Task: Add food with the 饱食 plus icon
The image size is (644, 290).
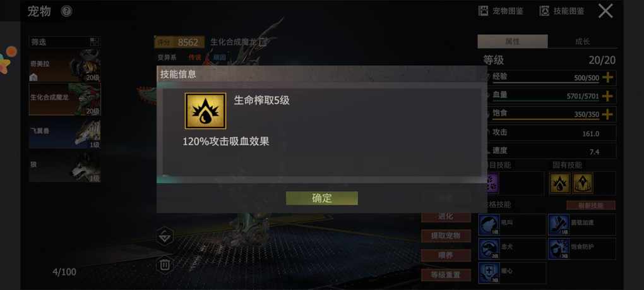Action: (607, 114)
